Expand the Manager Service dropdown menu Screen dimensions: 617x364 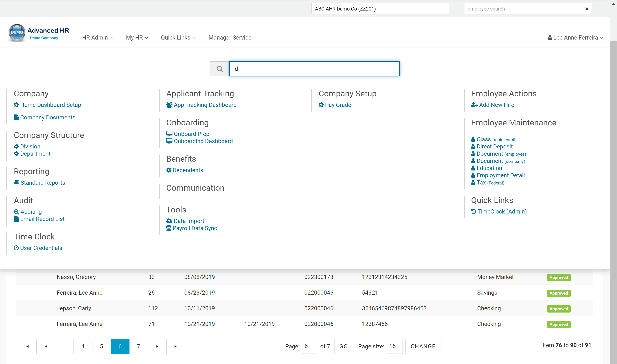tap(233, 37)
